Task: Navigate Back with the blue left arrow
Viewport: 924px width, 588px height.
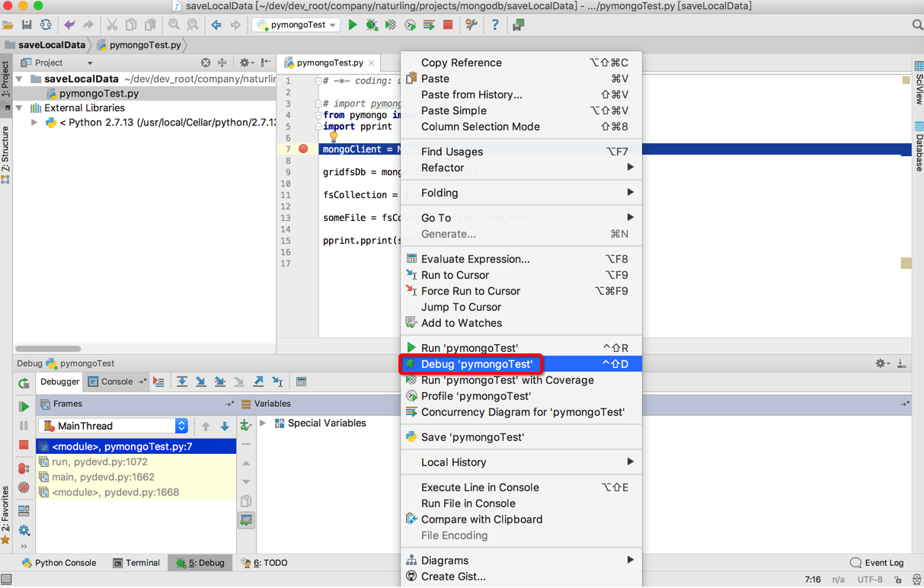Action: coord(216,25)
